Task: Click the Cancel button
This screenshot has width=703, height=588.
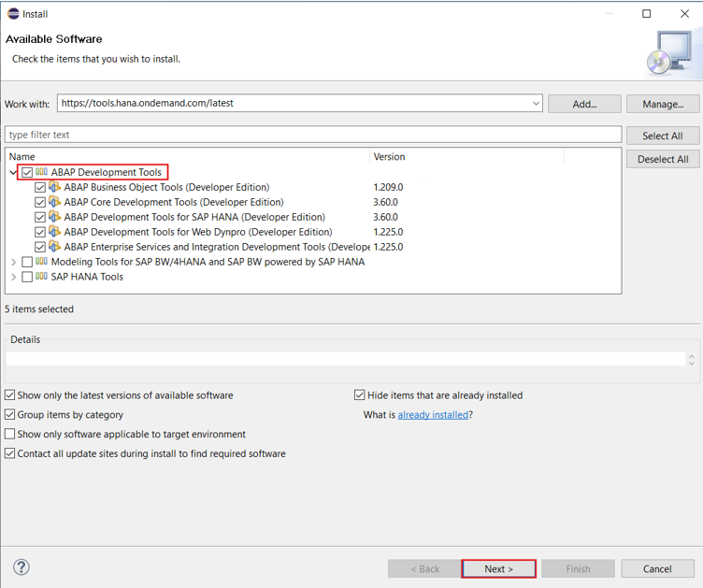Action: [657, 568]
